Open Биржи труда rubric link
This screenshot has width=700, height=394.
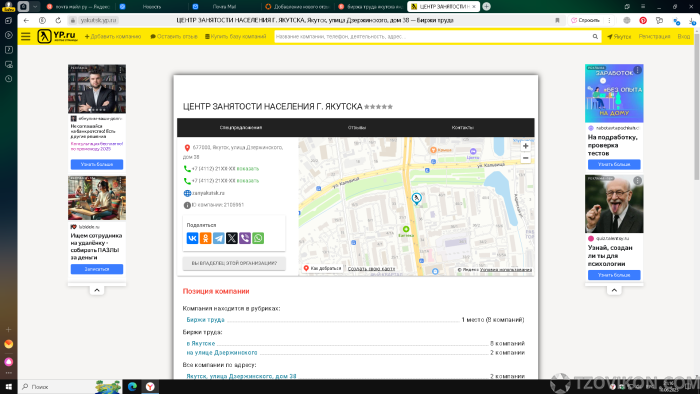coord(205,320)
